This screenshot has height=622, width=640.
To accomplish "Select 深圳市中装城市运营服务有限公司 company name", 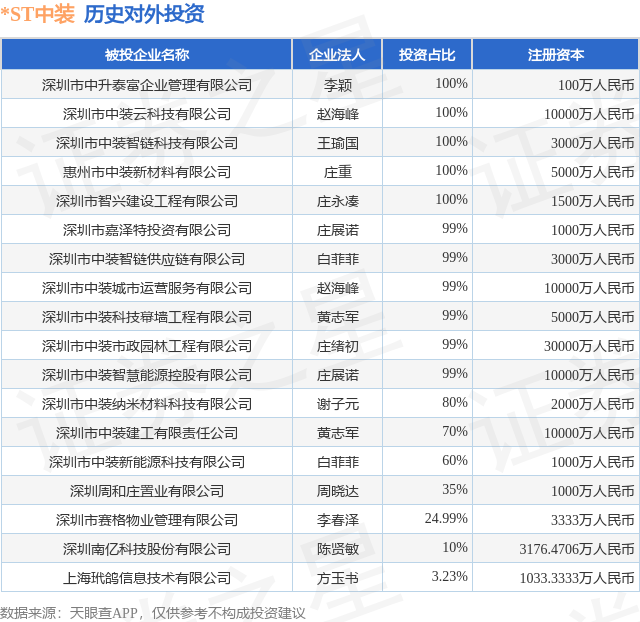I will point(147,288).
